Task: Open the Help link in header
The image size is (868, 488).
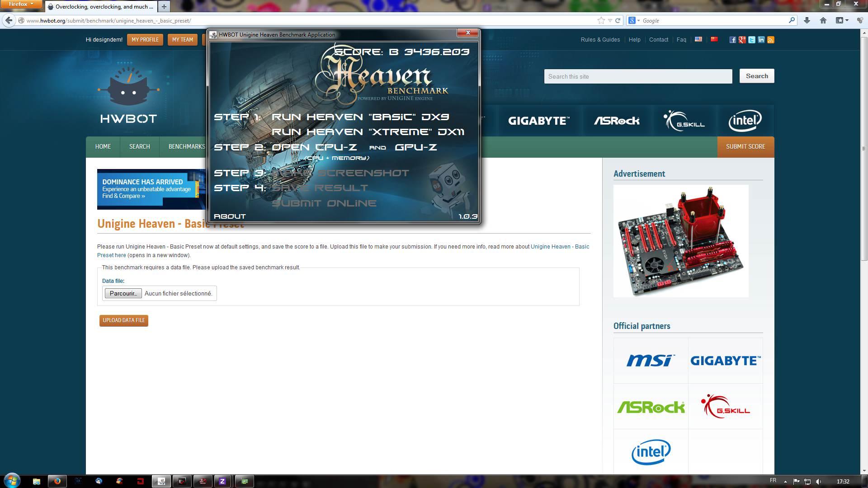Action: pyautogui.click(x=634, y=40)
